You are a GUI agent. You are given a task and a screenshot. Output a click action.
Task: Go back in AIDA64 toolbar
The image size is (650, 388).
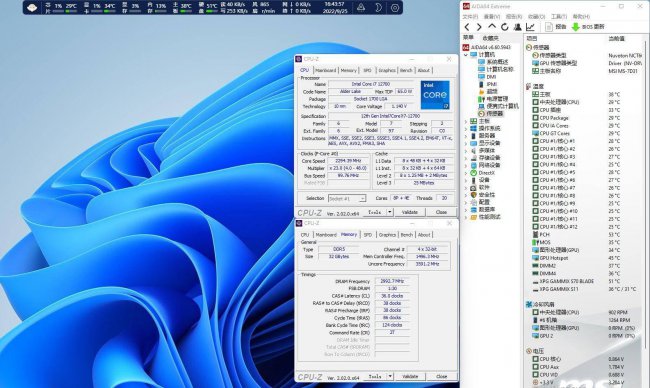coord(467,27)
